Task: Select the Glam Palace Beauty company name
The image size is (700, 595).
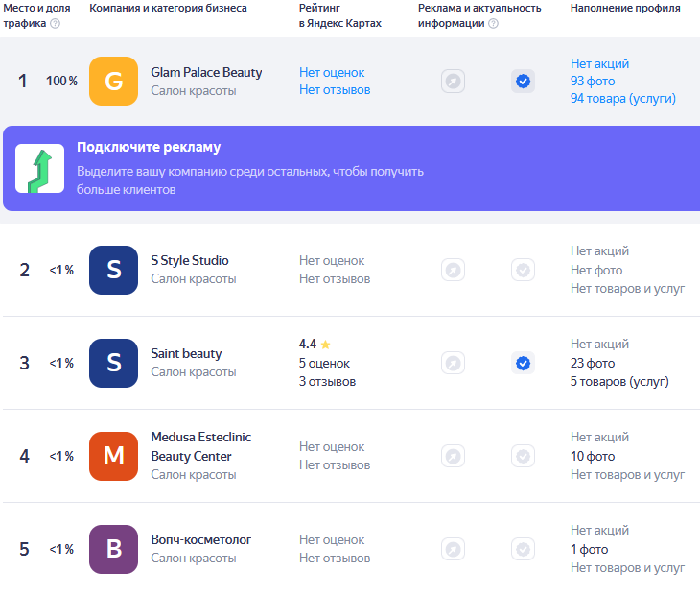Action: click(x=206, y=72)
